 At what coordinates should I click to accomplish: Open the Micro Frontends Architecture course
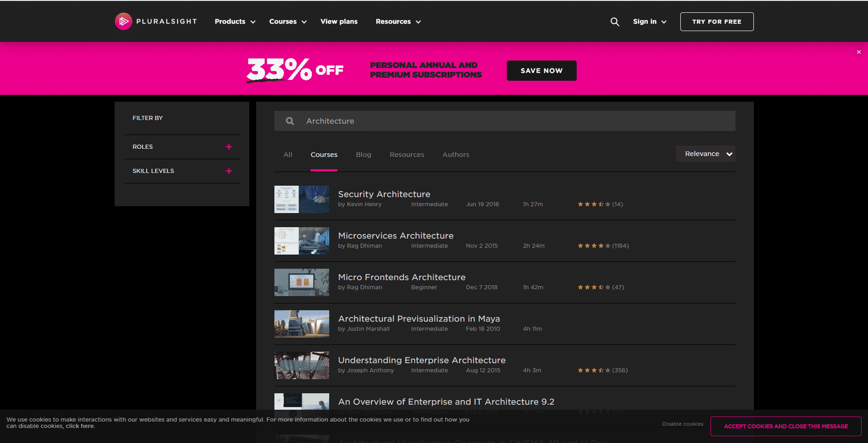click(402, 277)
